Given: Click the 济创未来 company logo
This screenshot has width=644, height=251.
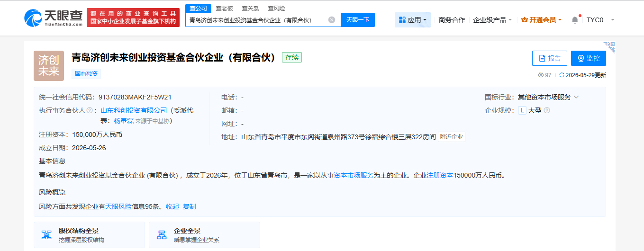Looking at the screenshot, I should tap(49, 66).
